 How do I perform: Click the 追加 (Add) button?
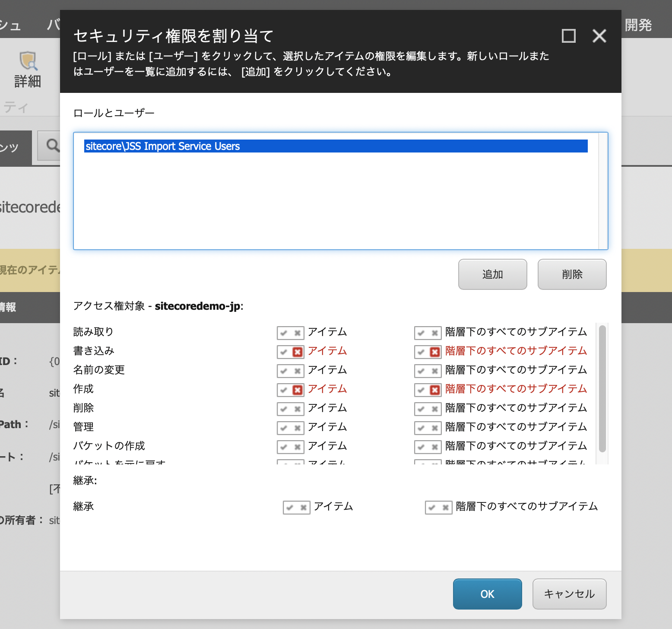tap(493, 274)
